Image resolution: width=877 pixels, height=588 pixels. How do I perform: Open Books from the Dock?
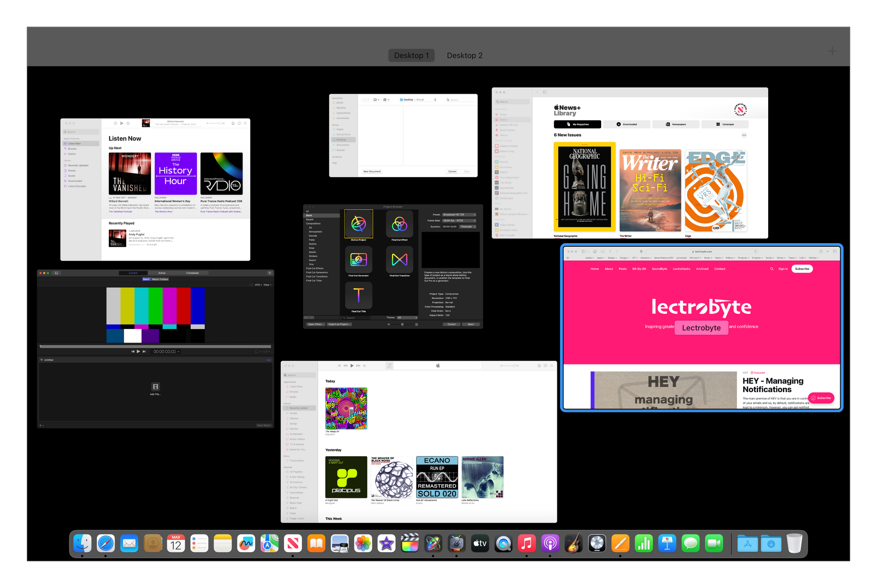pos(317,544)
